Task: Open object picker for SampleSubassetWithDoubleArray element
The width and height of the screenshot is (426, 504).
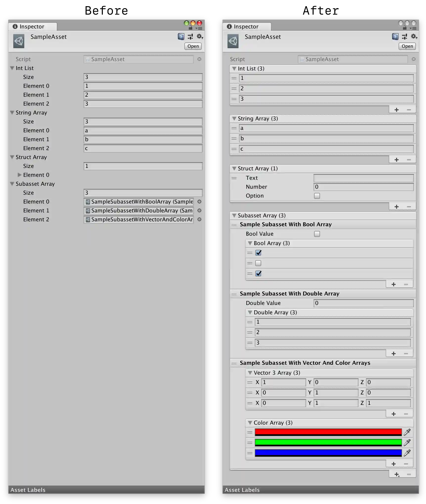Action: 199,210
